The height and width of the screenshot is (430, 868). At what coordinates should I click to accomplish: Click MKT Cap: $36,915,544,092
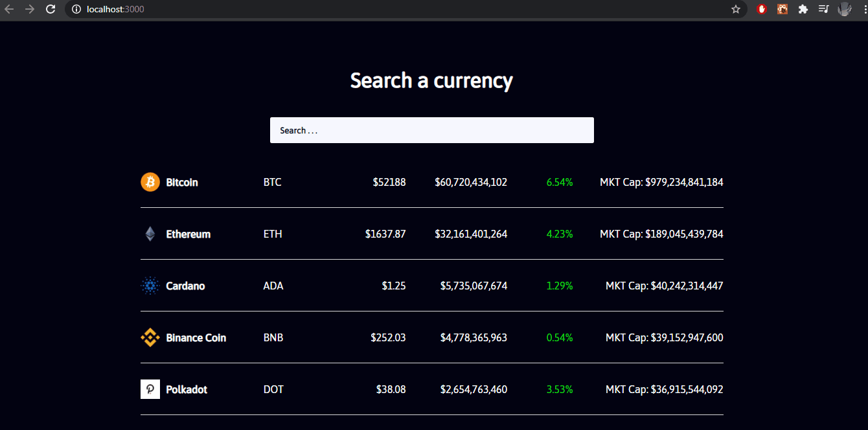(x=665, y=390)
